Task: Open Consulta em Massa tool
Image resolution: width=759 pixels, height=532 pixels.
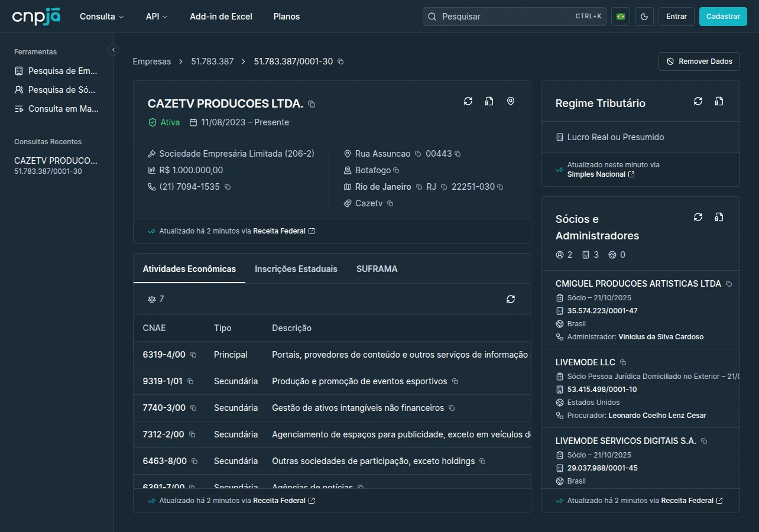Action: (x=57, y=109)
